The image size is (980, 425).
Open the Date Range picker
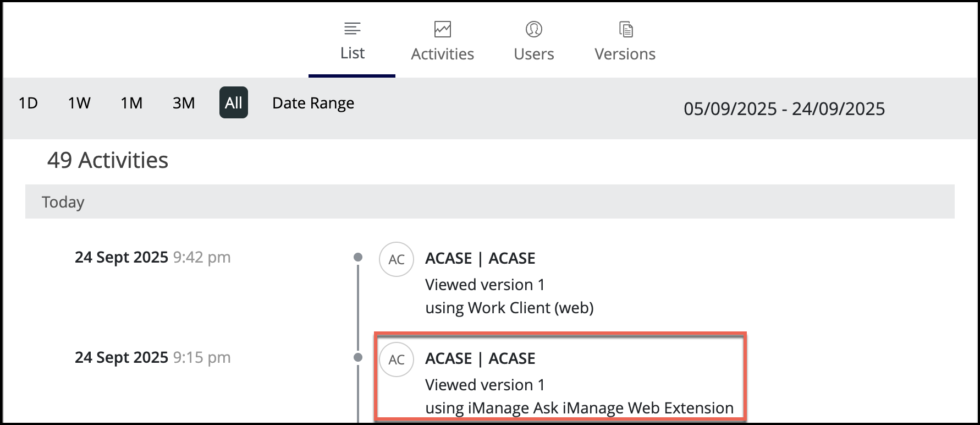[313, 103]
